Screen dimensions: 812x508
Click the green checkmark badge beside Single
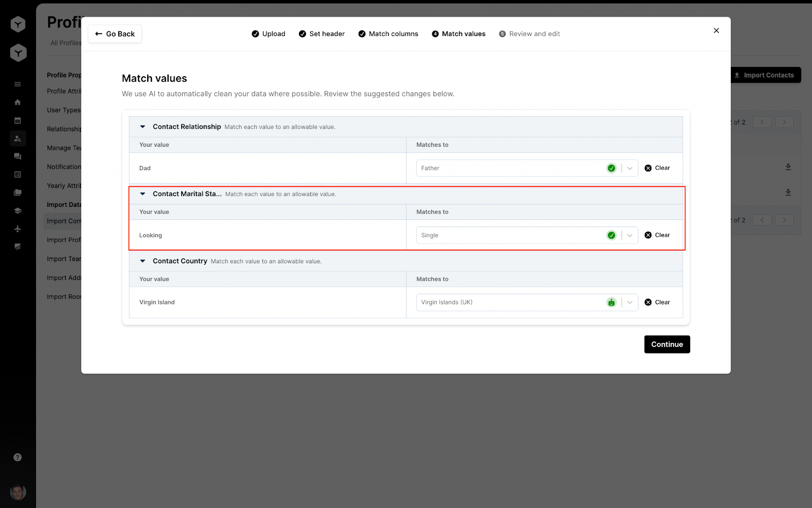point(611,235)
